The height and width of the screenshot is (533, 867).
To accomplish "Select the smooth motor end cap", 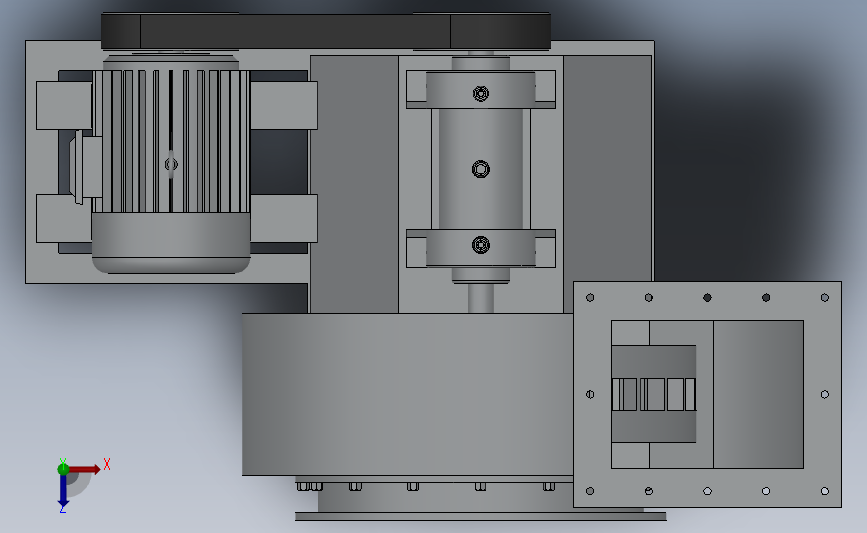I will tap(171, 243).
